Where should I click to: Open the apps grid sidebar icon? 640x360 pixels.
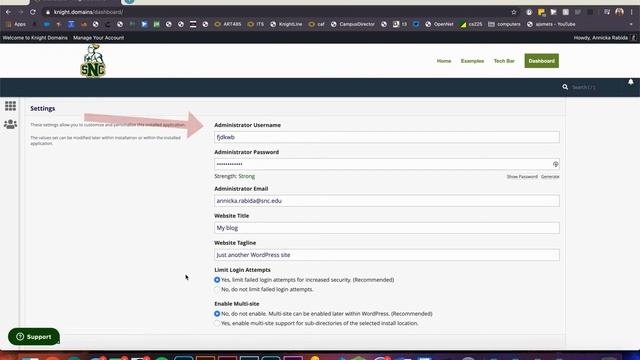pos(11,106)
